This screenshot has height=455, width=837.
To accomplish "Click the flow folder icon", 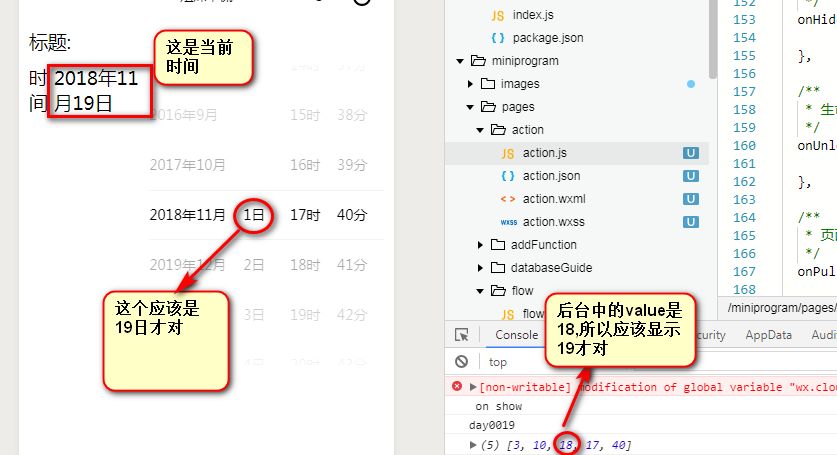I will pyautogui.click(x=498, y=291).
